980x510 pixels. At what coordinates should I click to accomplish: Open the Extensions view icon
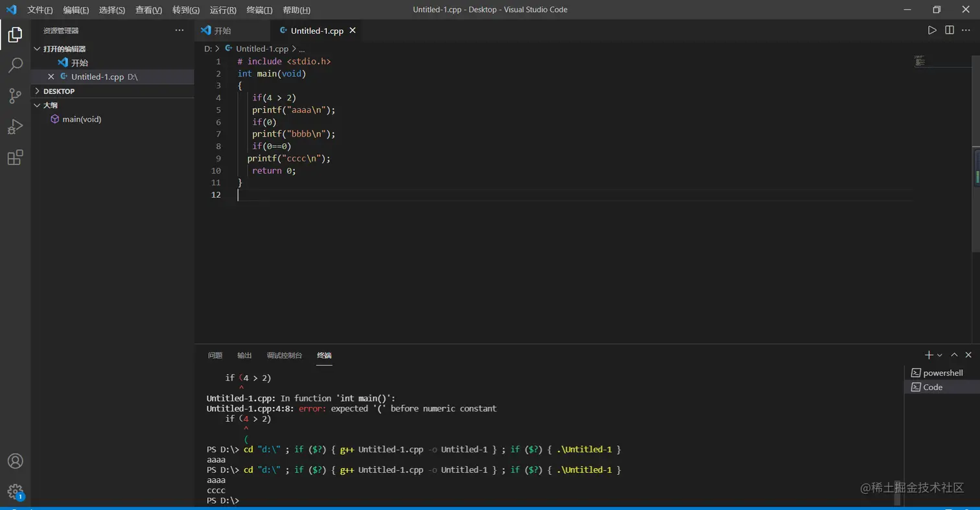coord(15,157)
